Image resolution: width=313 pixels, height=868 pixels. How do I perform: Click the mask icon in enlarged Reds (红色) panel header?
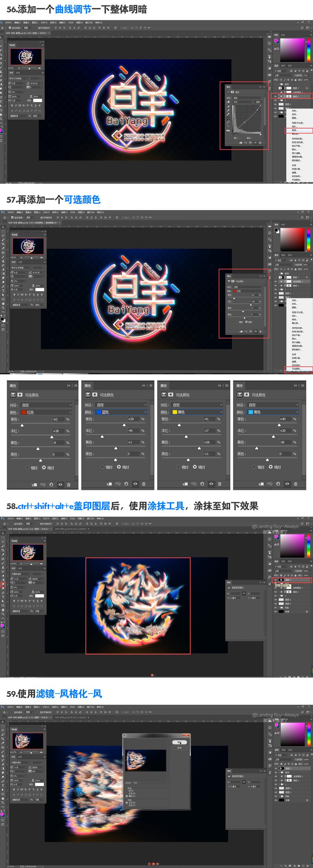tap(20, 394)
